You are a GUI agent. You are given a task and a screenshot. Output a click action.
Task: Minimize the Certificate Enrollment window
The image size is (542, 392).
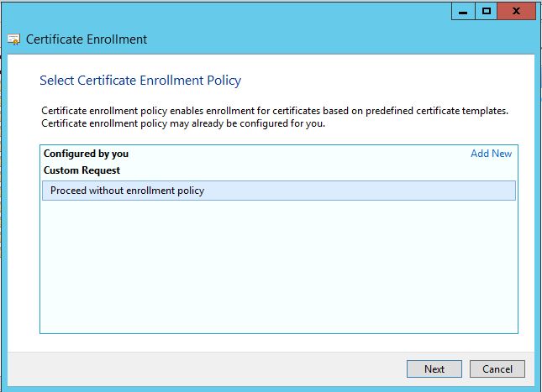pyautogui.click(x=462, y=10)
